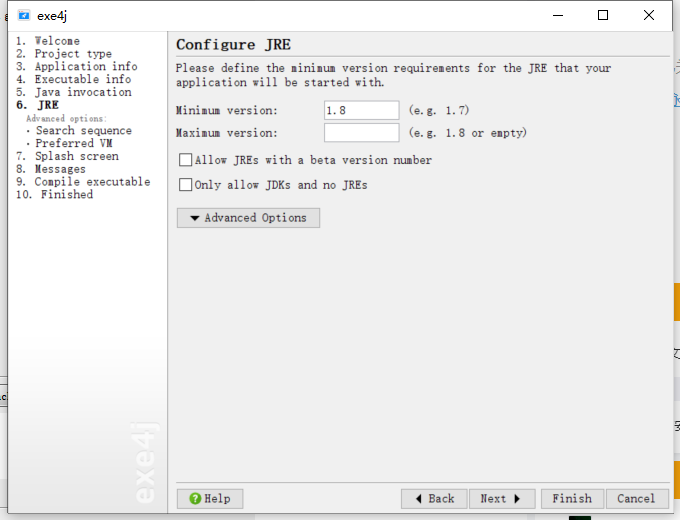Open Preferred VM advanced option
The width and height of the screenshot is (680, 520).
tap(74, 143)
